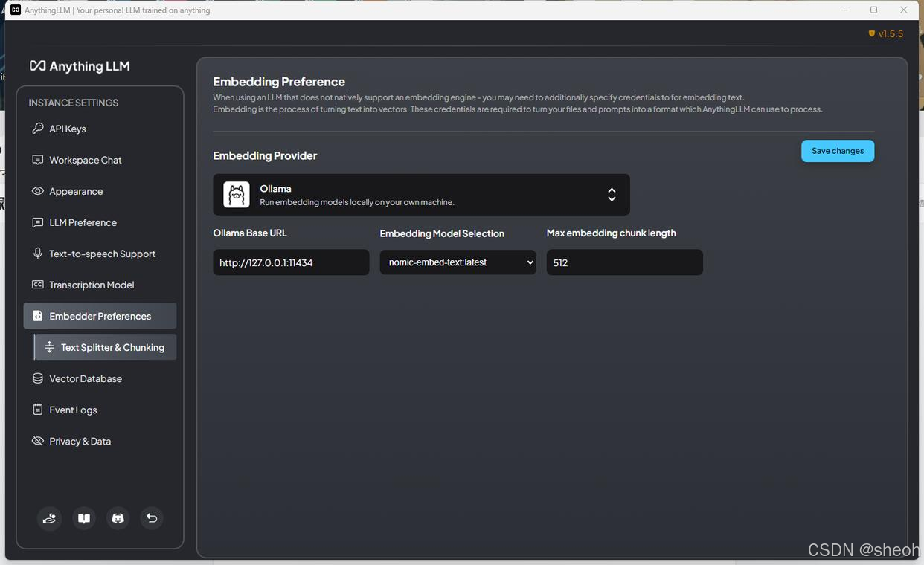924x565 pixels.
Task: Open the Embedding Model Selection dropdown
Action: 458,262
